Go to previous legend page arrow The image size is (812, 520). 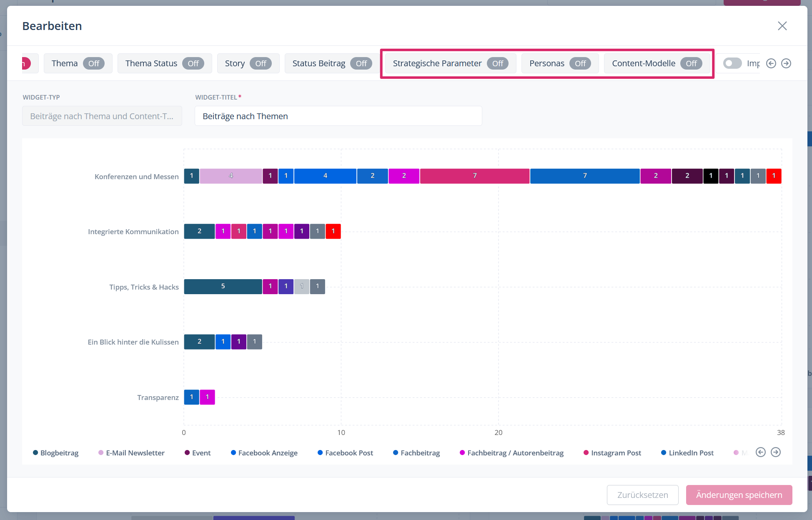click(760, 452)
